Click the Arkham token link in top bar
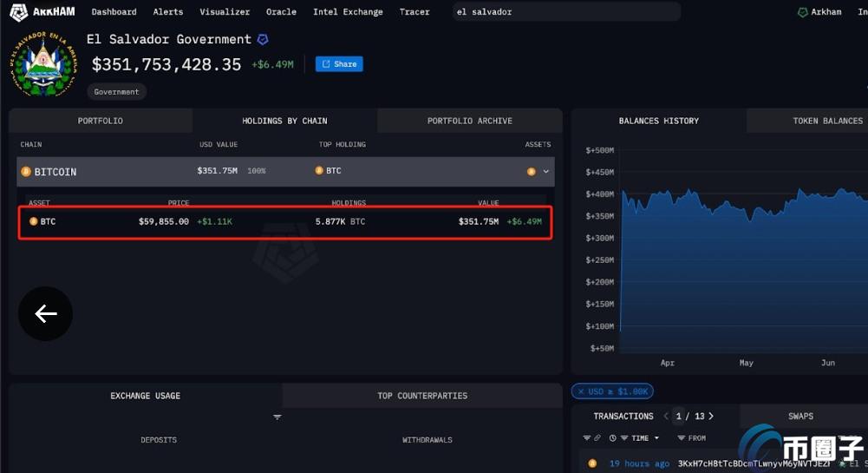 819,11
